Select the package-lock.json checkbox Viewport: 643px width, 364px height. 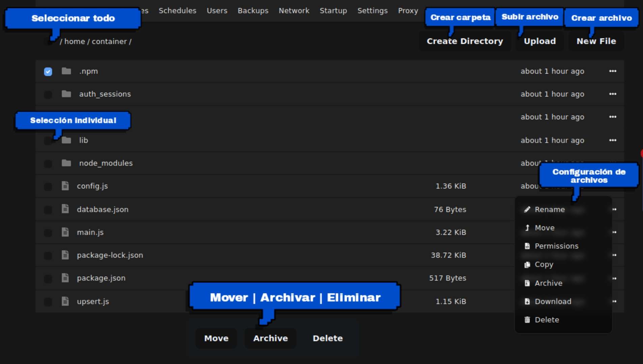click(x=48, y=255)
